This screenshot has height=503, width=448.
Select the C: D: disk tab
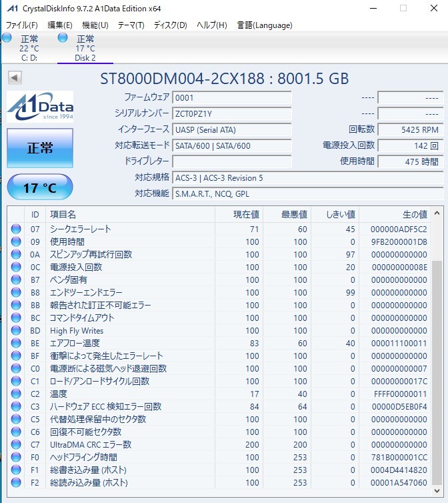[x=29, y=48]
